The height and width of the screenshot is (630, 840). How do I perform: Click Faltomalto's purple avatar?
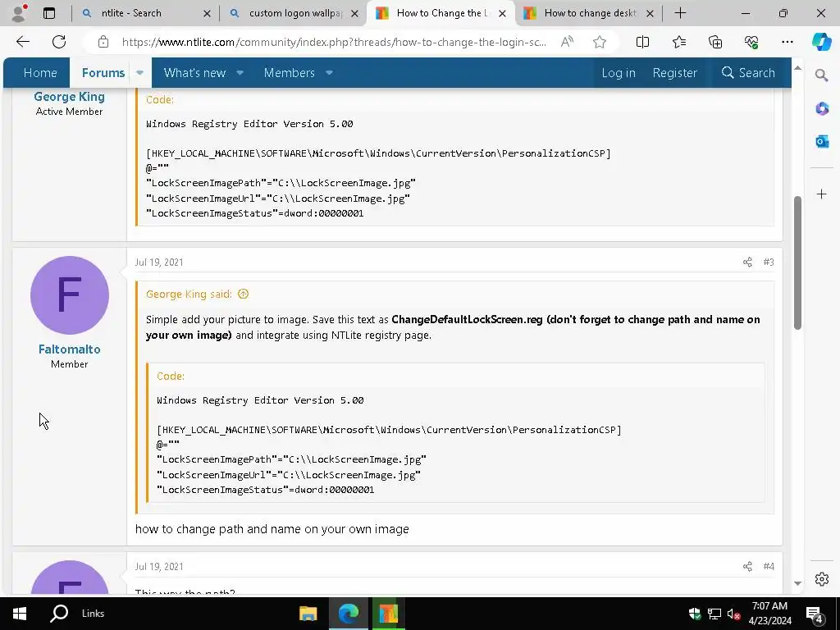70,295
